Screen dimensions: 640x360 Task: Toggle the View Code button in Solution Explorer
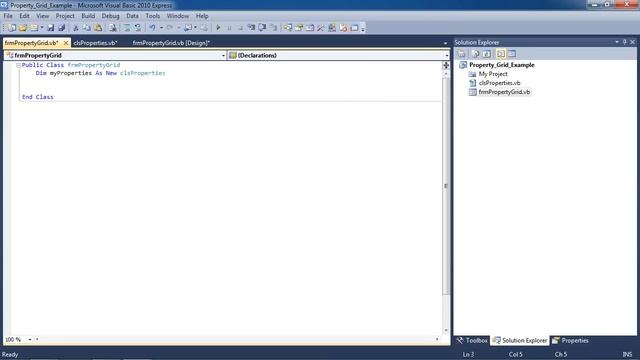tap(501, 54)
